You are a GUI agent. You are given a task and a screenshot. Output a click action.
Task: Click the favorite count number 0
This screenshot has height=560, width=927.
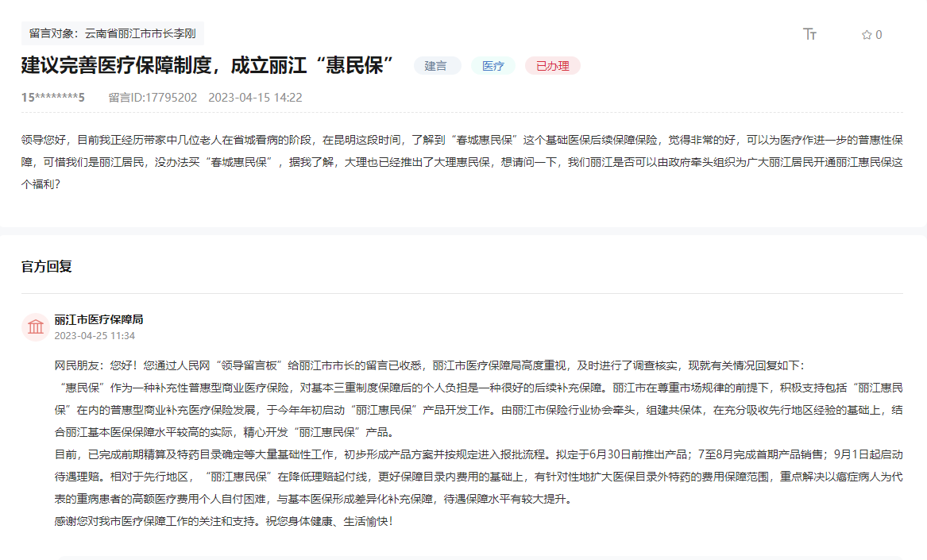pos(879,35)
